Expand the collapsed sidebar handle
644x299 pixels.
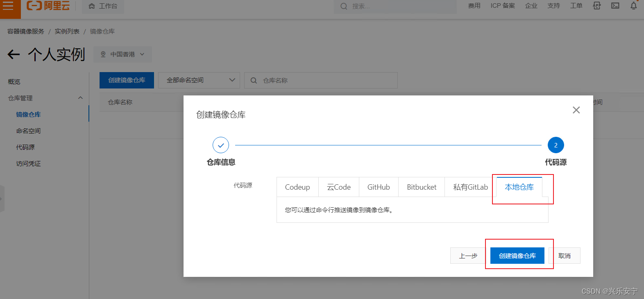point(2,199)
